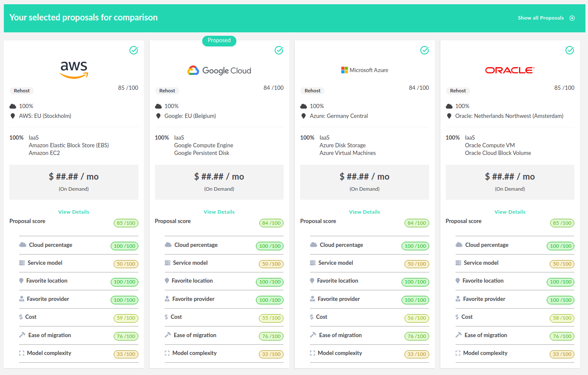Open View Details for AWS proposal
Viewport: 588px width, 375px height.
(x=74, y=212)
